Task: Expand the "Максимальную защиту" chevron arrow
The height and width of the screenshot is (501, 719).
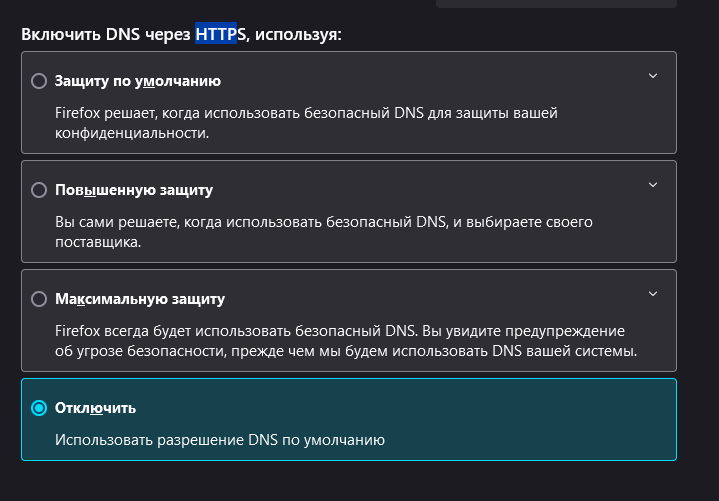Action: coord(653,294)
